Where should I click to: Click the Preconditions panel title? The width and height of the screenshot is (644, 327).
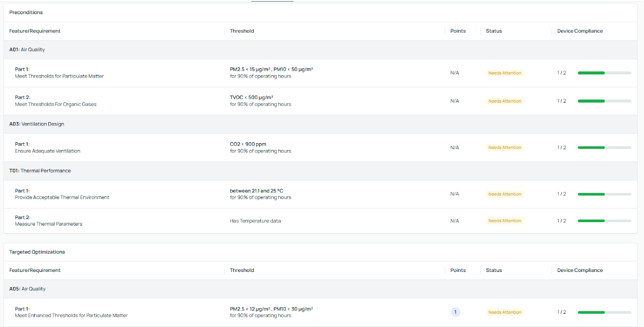point(26,12)
